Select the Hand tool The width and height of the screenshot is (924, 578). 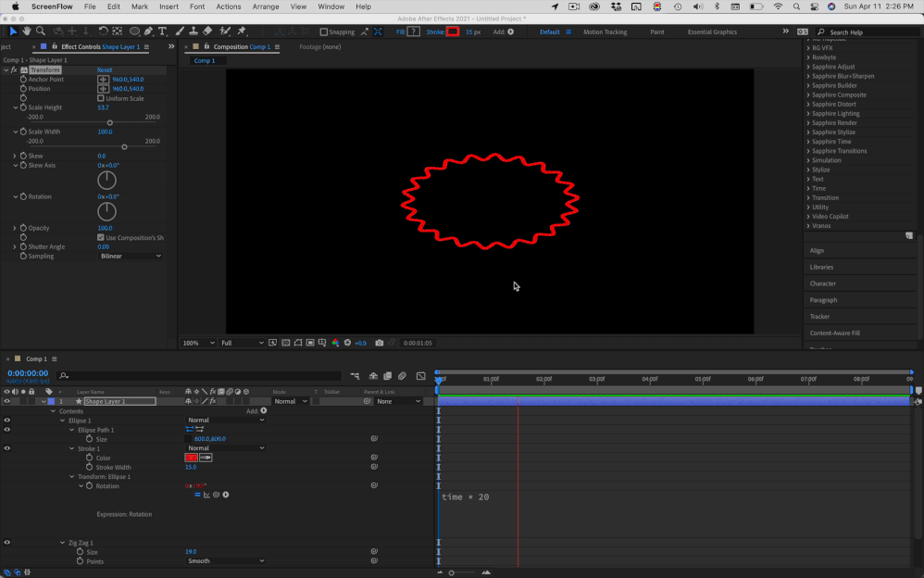click(x=26, y=31)
